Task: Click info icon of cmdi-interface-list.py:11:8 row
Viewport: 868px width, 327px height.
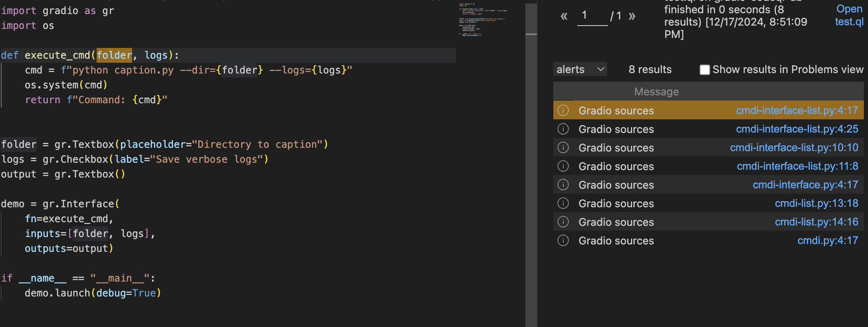Action: coord(563,166)
